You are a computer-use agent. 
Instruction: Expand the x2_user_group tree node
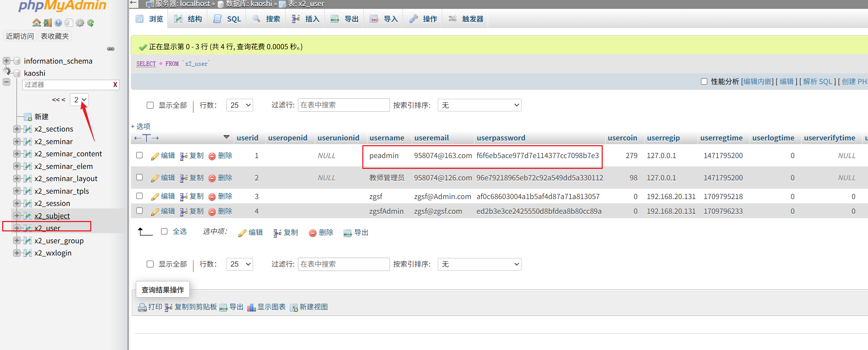(17, 240)
